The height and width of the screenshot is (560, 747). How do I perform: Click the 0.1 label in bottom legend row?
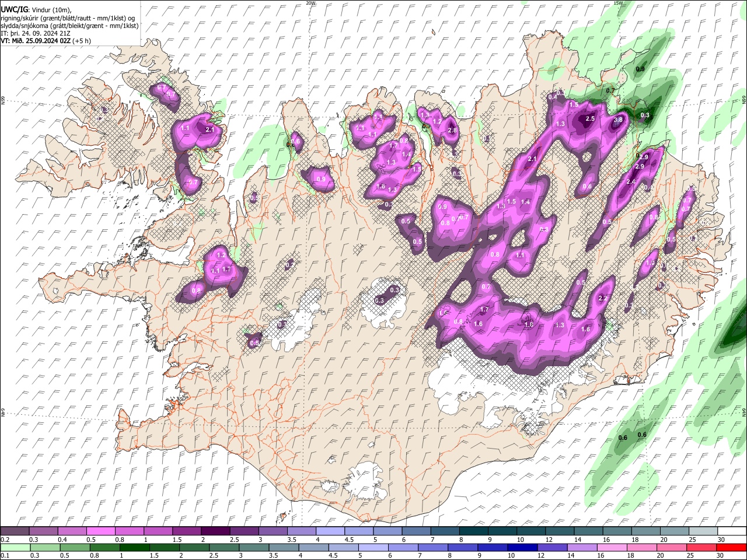coord(5,555)
